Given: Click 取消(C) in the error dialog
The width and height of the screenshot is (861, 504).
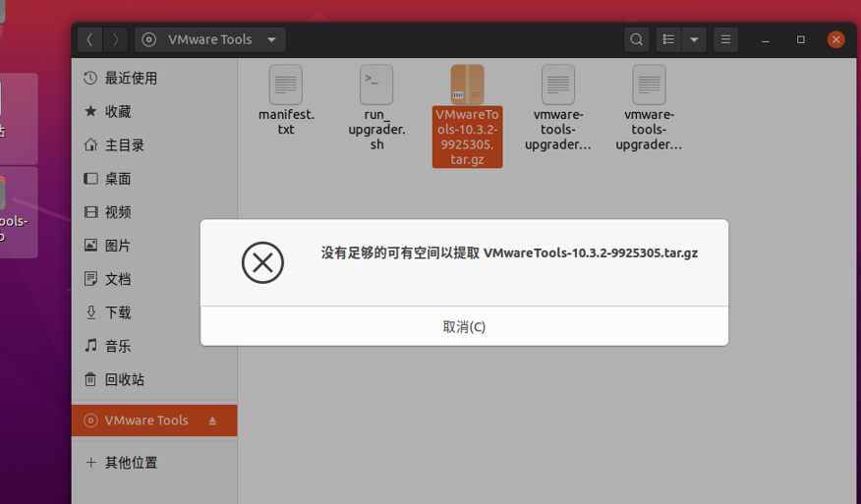Looking at the screenshot, I should point(465,326).
